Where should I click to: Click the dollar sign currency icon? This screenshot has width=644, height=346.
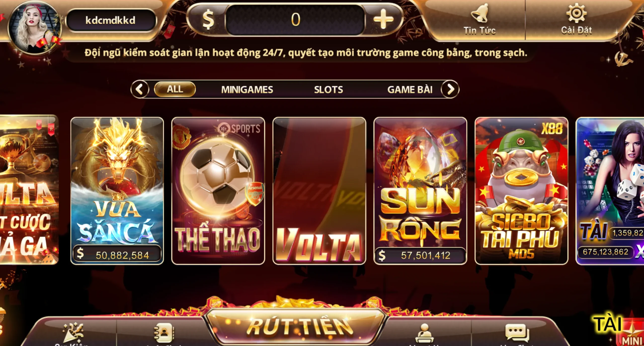point(208,20)
